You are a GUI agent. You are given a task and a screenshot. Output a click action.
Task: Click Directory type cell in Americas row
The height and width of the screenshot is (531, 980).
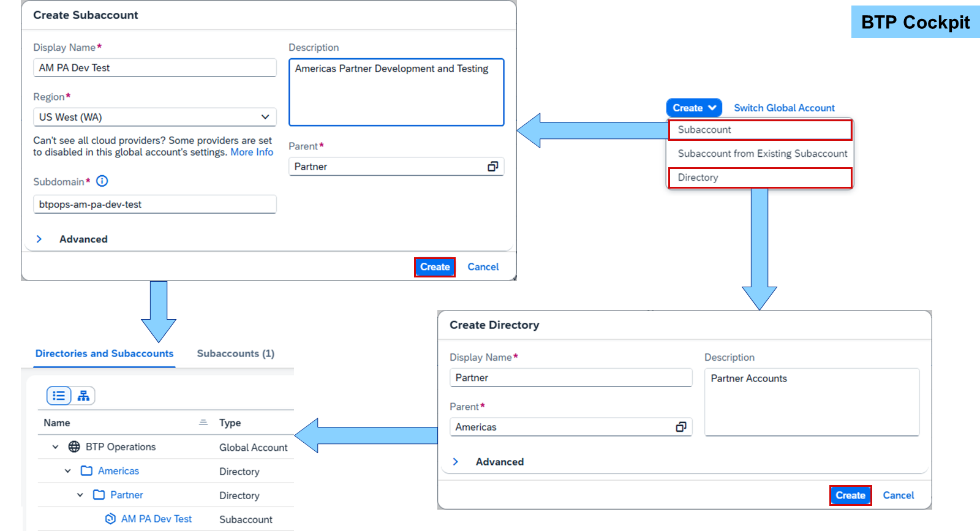(239, 472)
